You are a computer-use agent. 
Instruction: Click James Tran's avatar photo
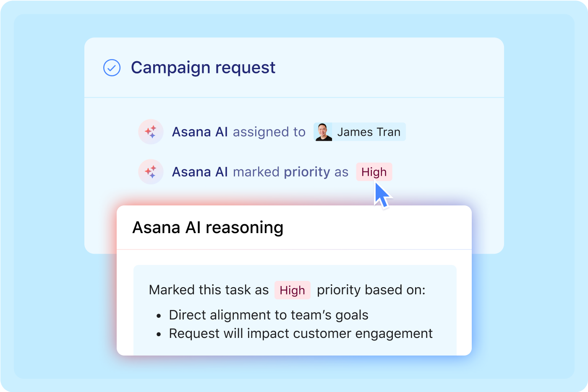[323, 132]
